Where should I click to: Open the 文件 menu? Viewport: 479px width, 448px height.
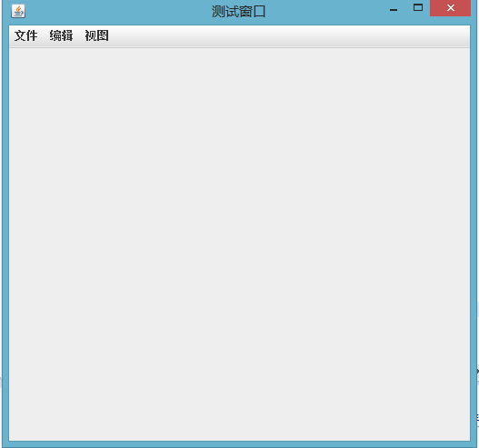point(26,35)
